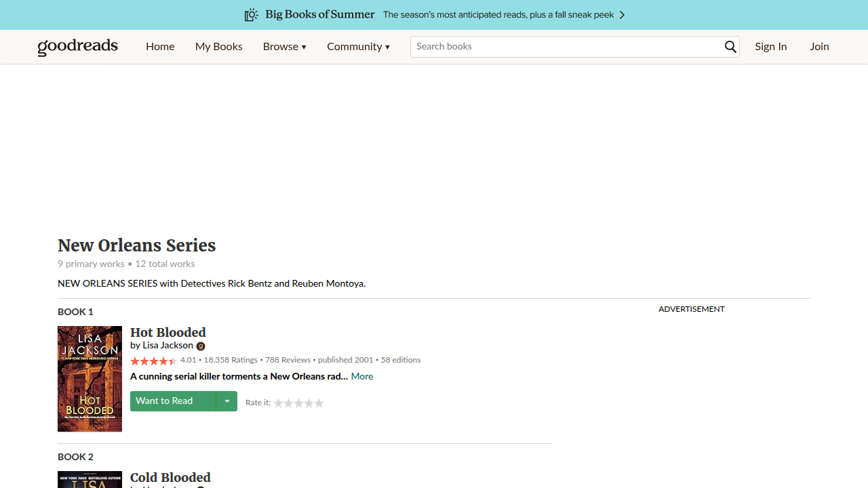Click the Big Books of Summer banner text

click(320, 14)
